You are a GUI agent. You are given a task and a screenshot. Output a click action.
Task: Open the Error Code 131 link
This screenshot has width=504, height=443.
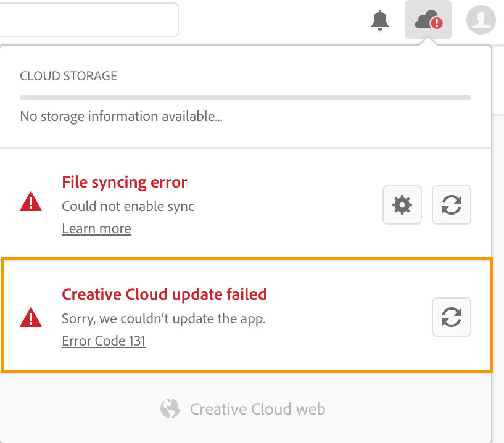click(104, 341)
